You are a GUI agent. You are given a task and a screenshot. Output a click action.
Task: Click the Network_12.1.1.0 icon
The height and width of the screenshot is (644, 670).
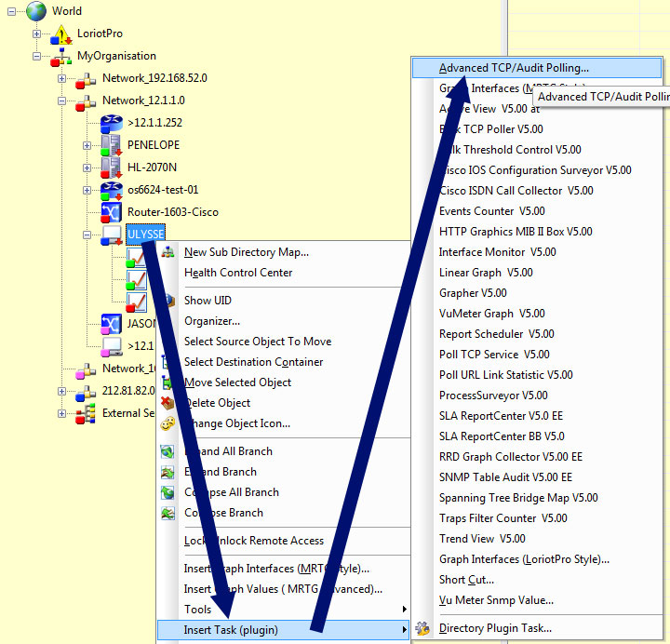tap(86, 101)
